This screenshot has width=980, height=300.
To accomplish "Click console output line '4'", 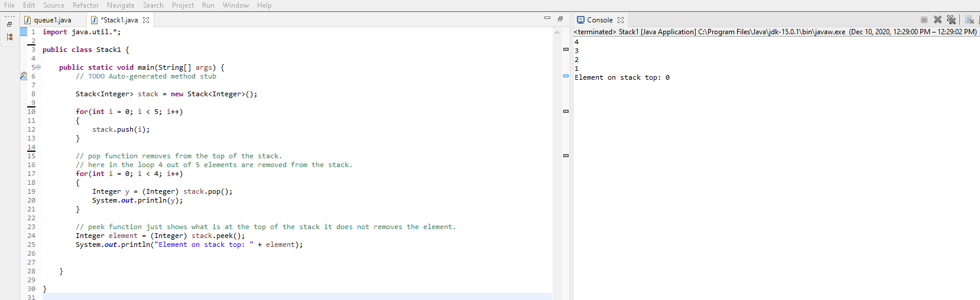I will tap(577, 42).
